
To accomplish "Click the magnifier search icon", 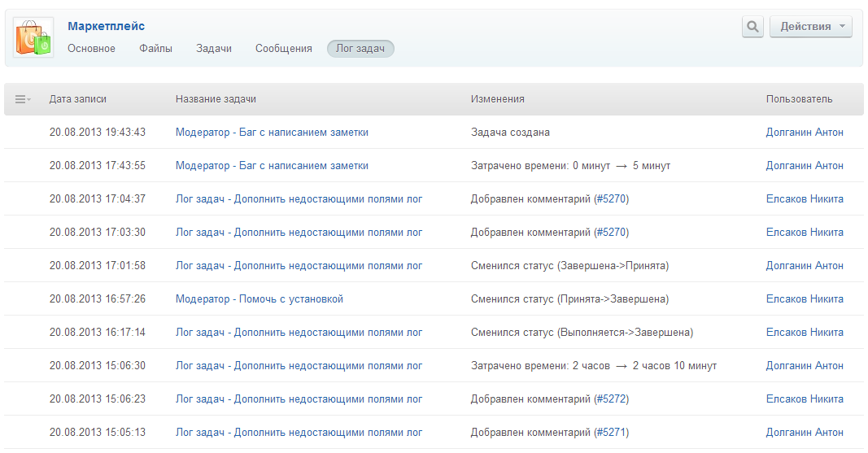I will pos(752,27).
